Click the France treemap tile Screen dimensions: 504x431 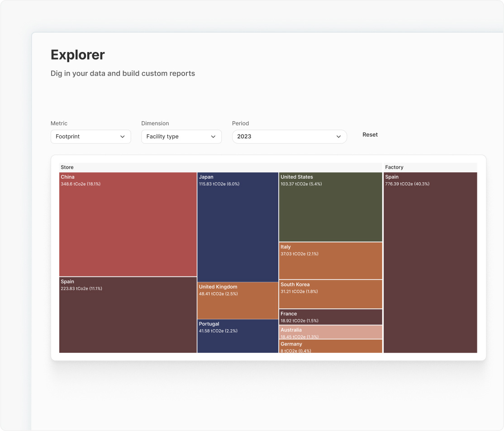click(x=330, y=317)
